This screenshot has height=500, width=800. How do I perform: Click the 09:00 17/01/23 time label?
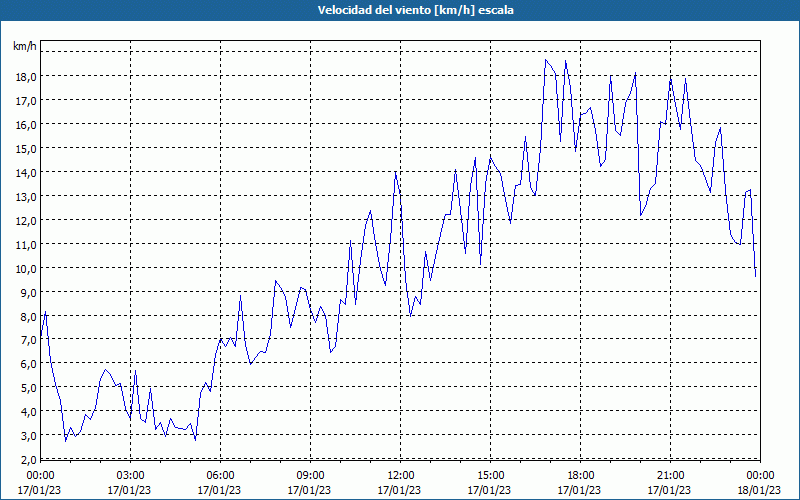[x=309, y=483]
